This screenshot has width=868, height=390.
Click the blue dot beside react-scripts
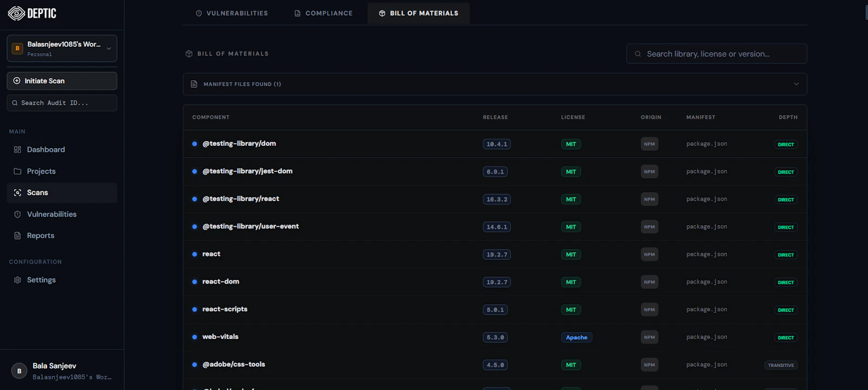pos(194,310)
